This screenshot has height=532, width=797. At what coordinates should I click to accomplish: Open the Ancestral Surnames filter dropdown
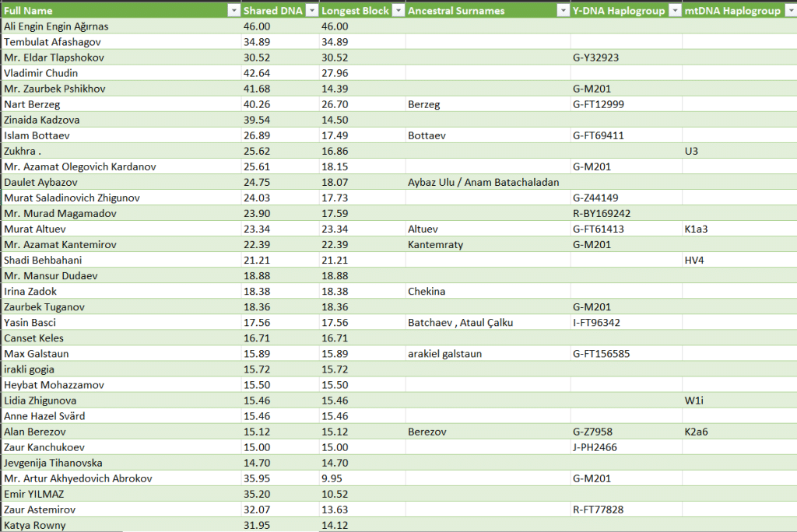(x=563, y=11)
